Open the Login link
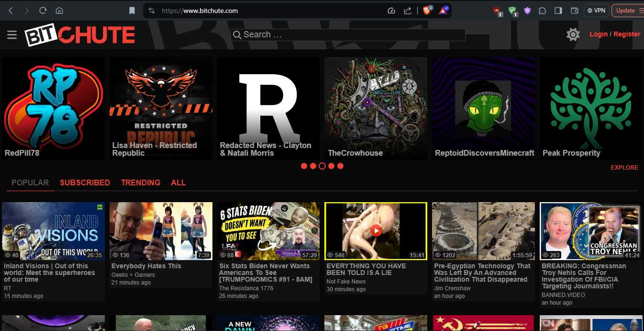Image resolution: width=644 pixels, height=331 pixels. pos(599,34)
